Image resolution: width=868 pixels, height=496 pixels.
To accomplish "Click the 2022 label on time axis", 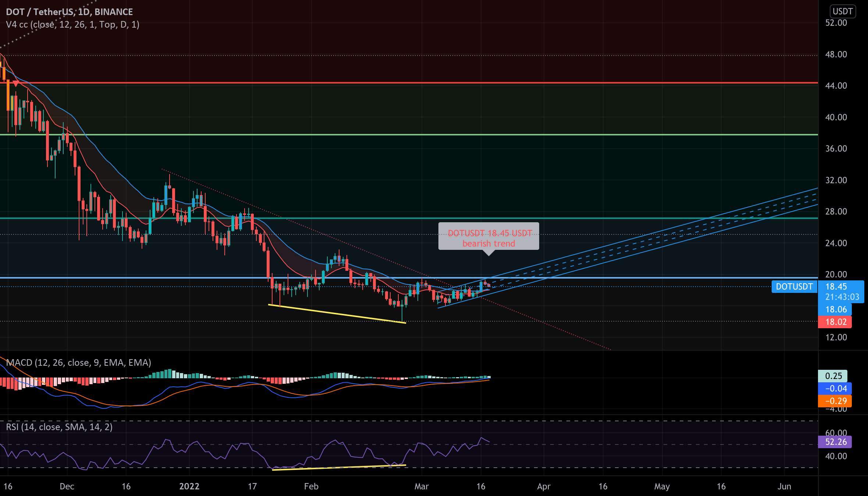I will (x=189, y=486).
